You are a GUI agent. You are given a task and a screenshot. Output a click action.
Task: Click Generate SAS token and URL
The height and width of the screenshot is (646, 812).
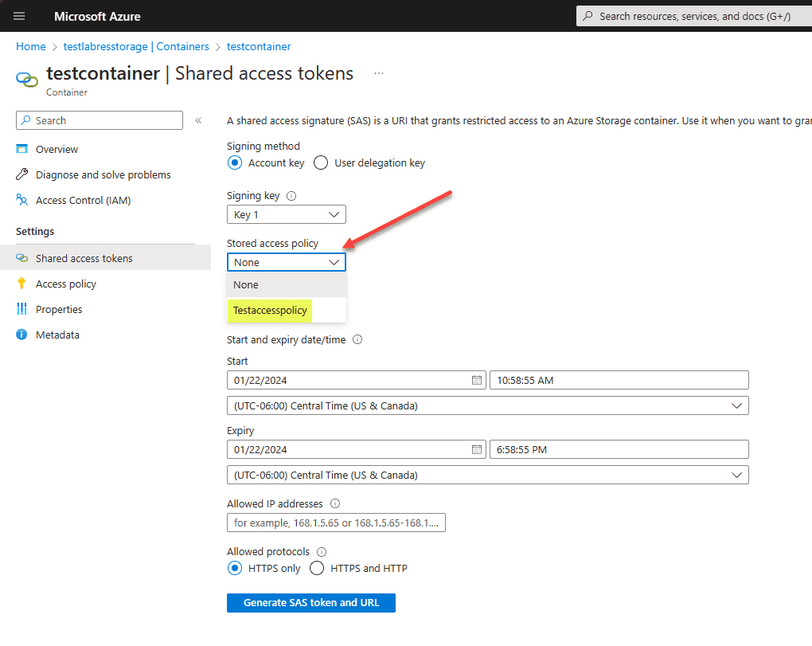(311, 603)
